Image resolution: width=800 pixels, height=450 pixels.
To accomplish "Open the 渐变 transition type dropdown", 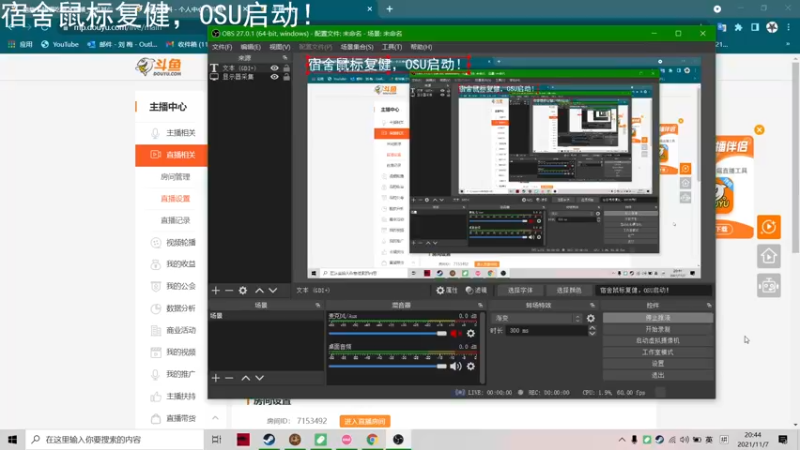I will click(536, 318).
